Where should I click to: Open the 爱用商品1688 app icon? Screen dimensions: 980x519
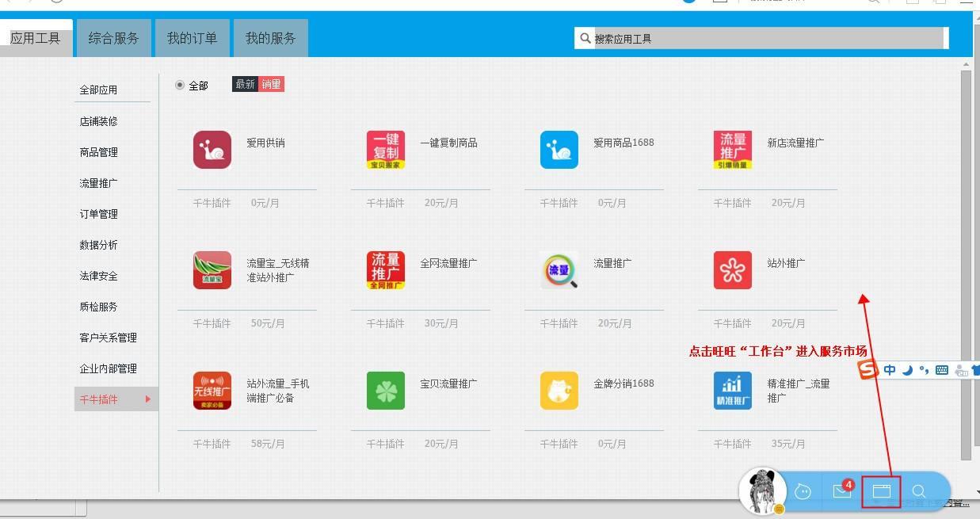[x=559, y=150]
